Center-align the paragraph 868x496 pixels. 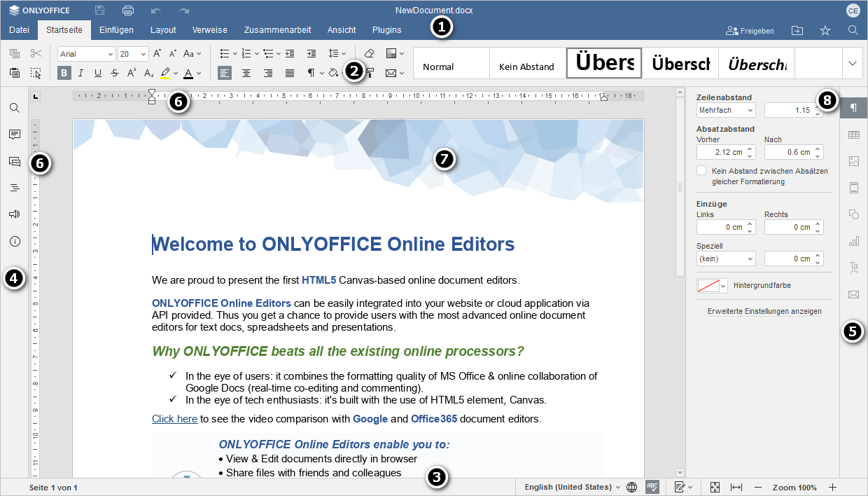pyautogui.click(x=246, y=73)
